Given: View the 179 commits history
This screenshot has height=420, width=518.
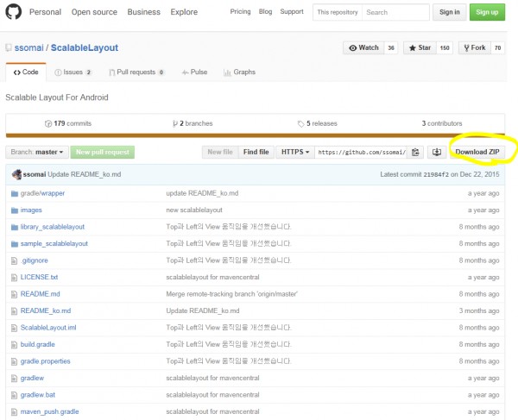Looking at the screenshot, I should click(68, 123).
